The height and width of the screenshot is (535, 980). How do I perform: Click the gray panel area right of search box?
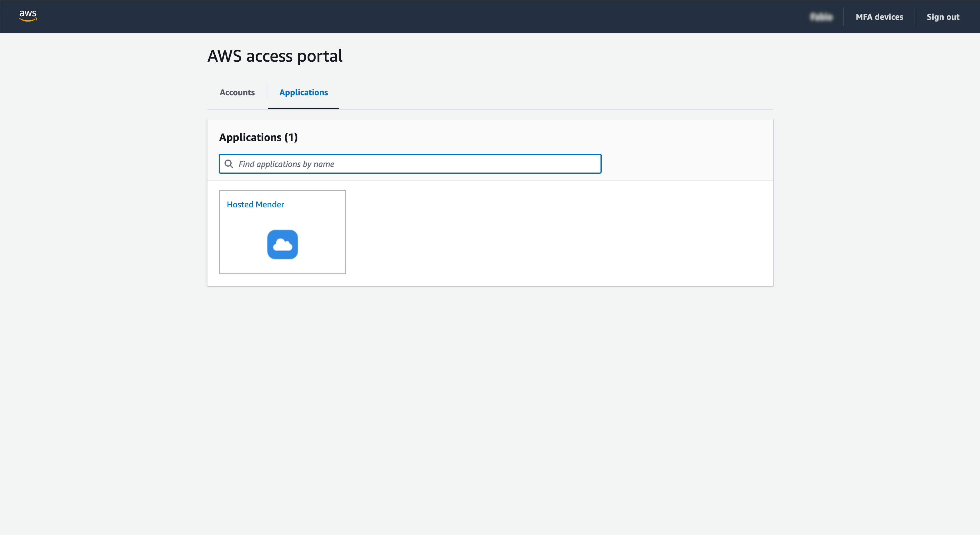685,164
